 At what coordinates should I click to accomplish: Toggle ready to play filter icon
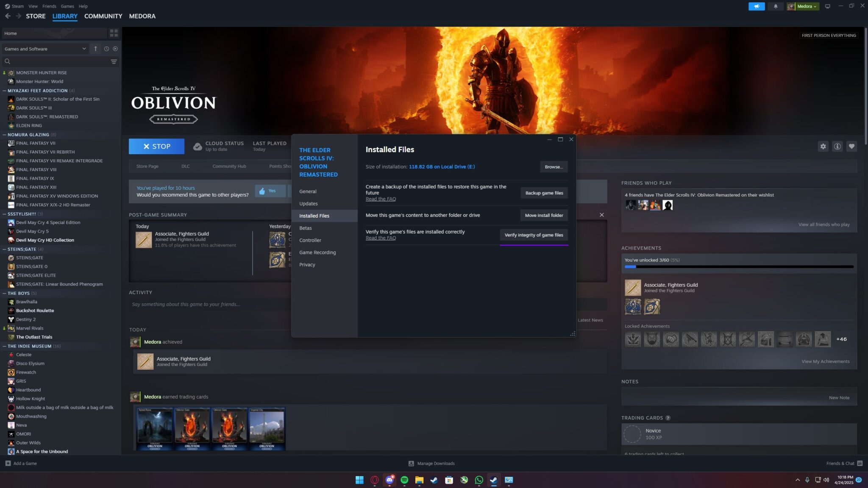tap(115, 49)
